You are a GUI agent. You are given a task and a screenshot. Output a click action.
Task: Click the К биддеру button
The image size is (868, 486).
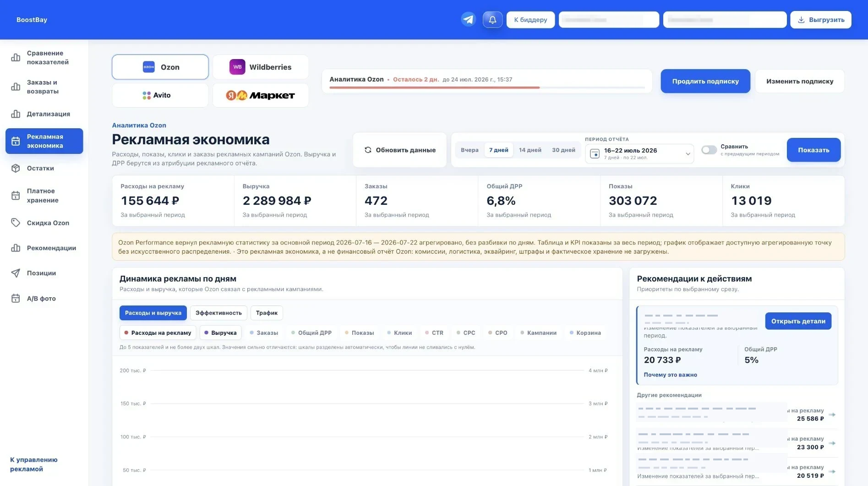pos(530,20)
